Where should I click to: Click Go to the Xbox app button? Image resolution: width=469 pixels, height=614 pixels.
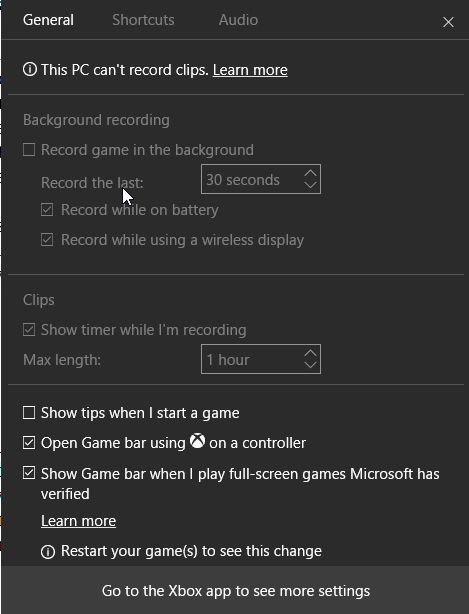(236, 590)
